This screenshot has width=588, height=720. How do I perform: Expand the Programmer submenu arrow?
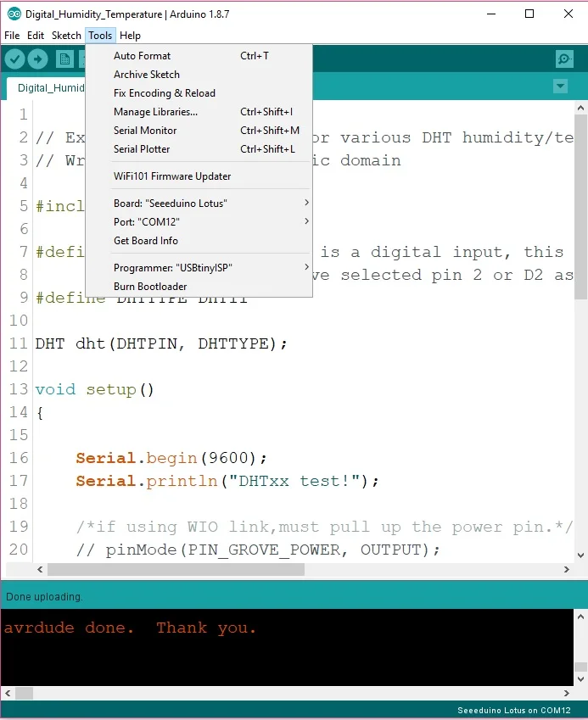pyautogui.click(x=306, y=267)
